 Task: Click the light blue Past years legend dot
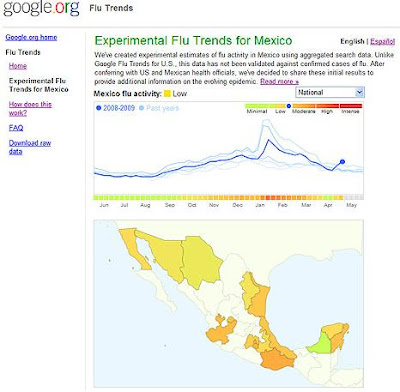tap(141, 108)
